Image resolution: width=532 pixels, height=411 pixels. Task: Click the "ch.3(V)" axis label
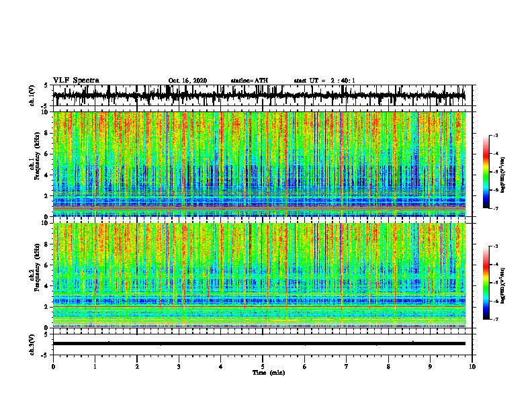point(32,345)
